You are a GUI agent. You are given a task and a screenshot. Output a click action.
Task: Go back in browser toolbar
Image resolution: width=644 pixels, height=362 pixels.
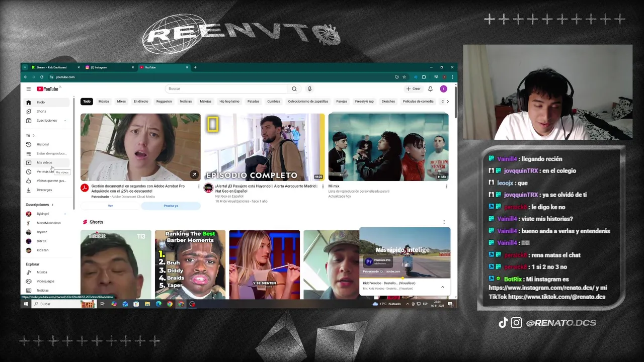(25, 77)
